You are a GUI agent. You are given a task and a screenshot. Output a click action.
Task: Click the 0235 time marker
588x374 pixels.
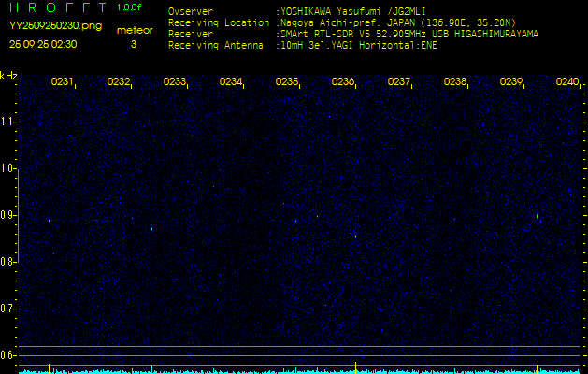286,81
